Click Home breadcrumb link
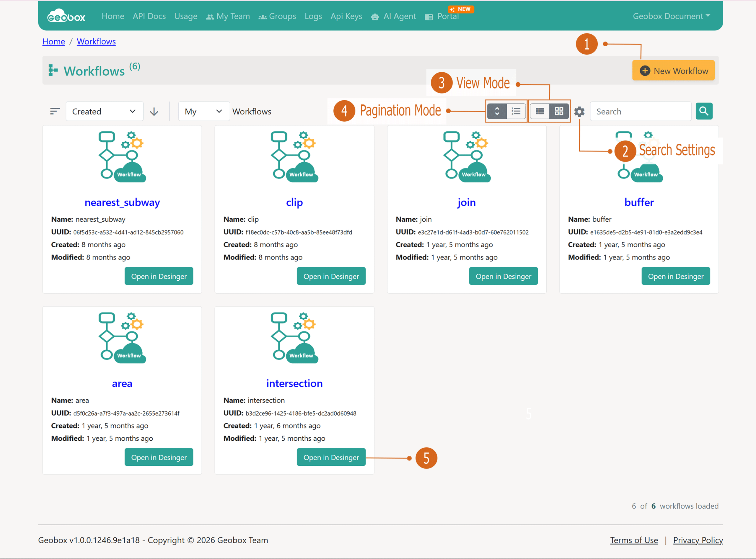The height and width of the screenshot is (559, 756). (x=53, y=41)
